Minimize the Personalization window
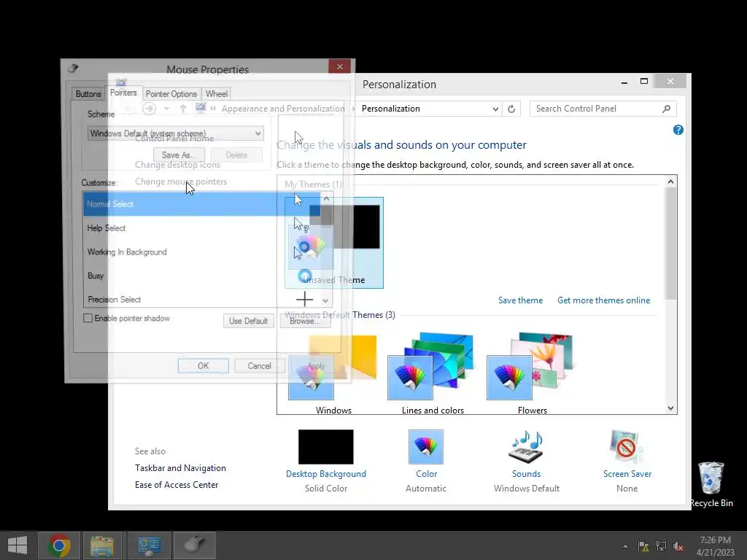The image size is (747, 560). [x=624, y=82]
